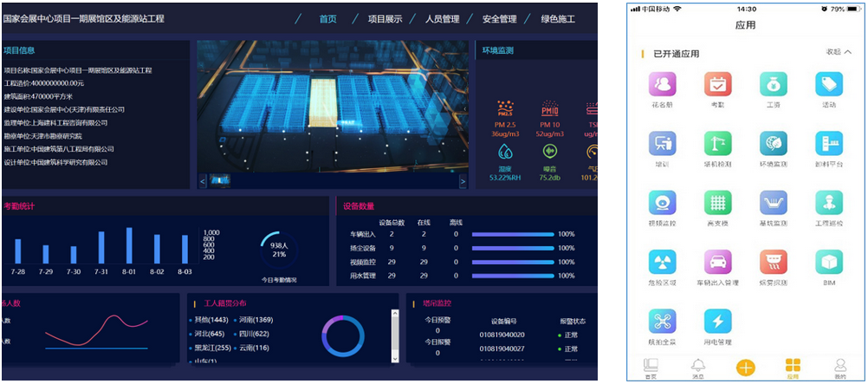Switch to the 绿色施工 tab

pyautogui.click(x=558, y=19)
